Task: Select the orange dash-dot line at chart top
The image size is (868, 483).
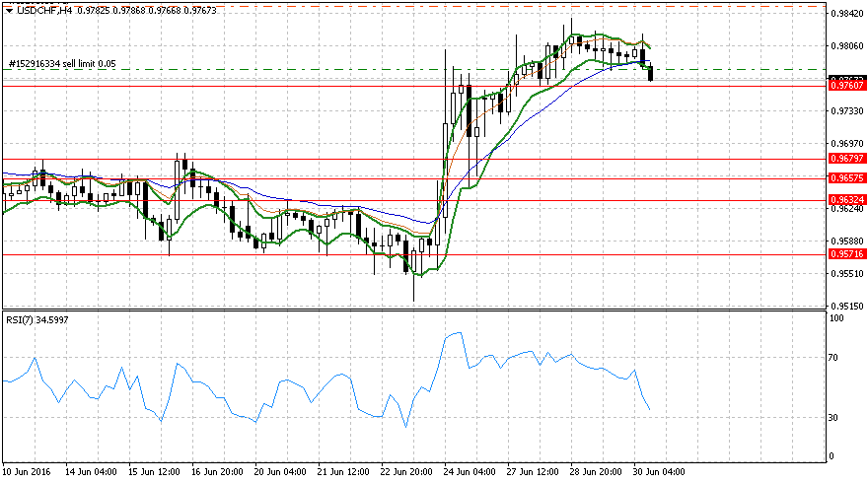Action: pyautogui.click(x=415, y=6)
